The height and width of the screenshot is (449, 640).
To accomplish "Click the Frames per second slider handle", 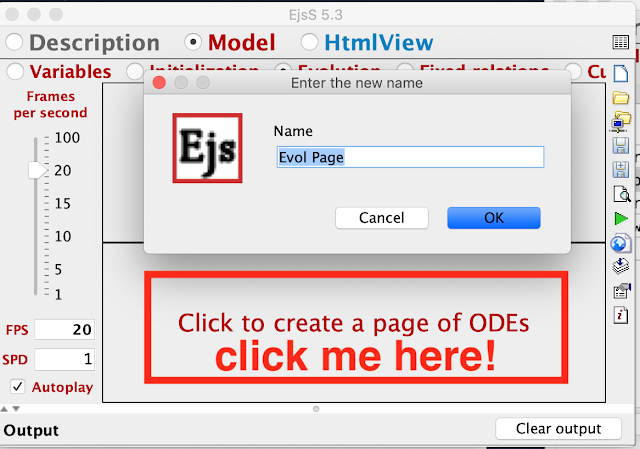I will (x=37, y=170).
